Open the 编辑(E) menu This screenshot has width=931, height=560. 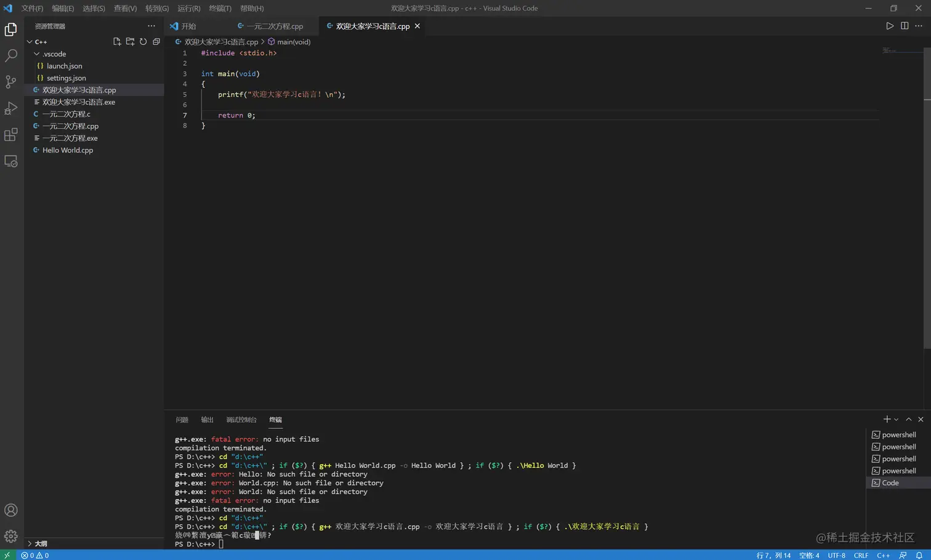[x=63, y=8]
